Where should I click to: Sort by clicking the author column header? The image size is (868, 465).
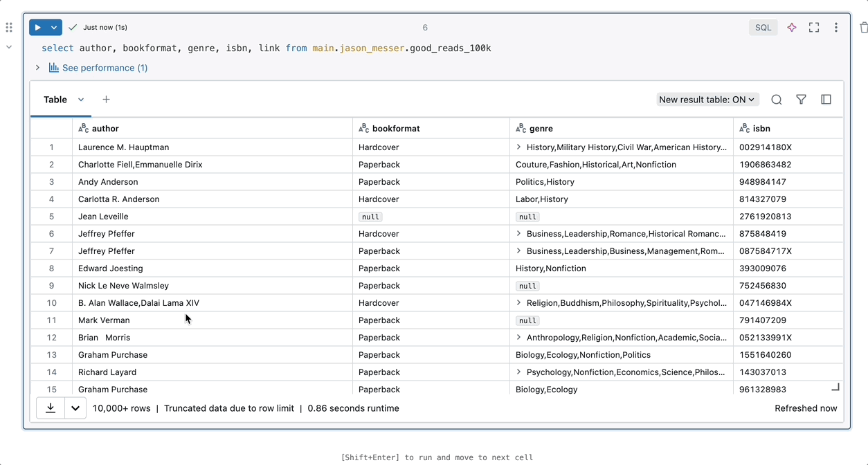105,129
